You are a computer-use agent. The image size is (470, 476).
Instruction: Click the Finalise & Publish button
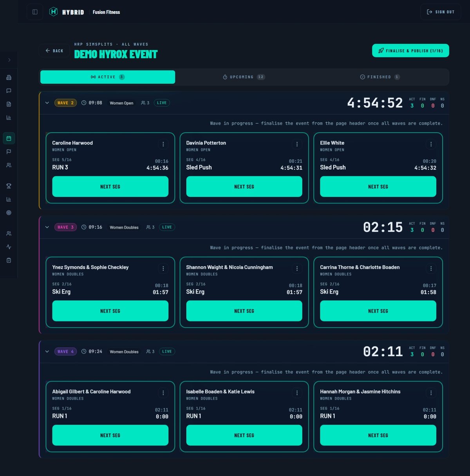coord(410,50)
